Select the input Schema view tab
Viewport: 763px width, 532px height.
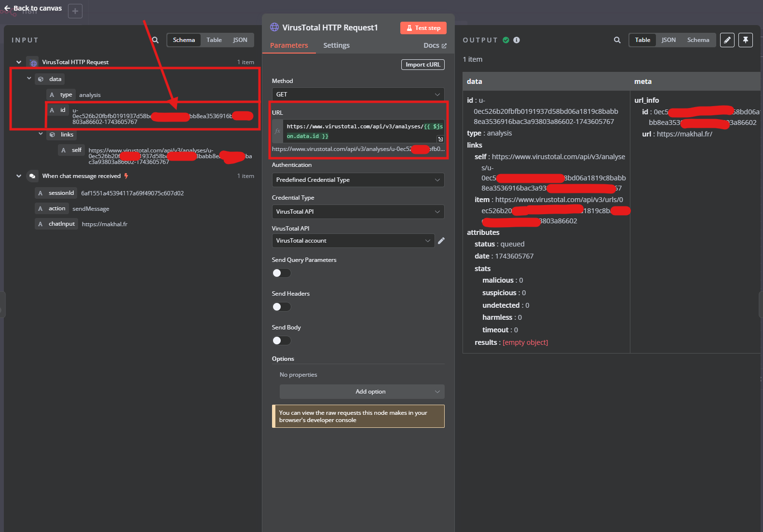[184, 40]
